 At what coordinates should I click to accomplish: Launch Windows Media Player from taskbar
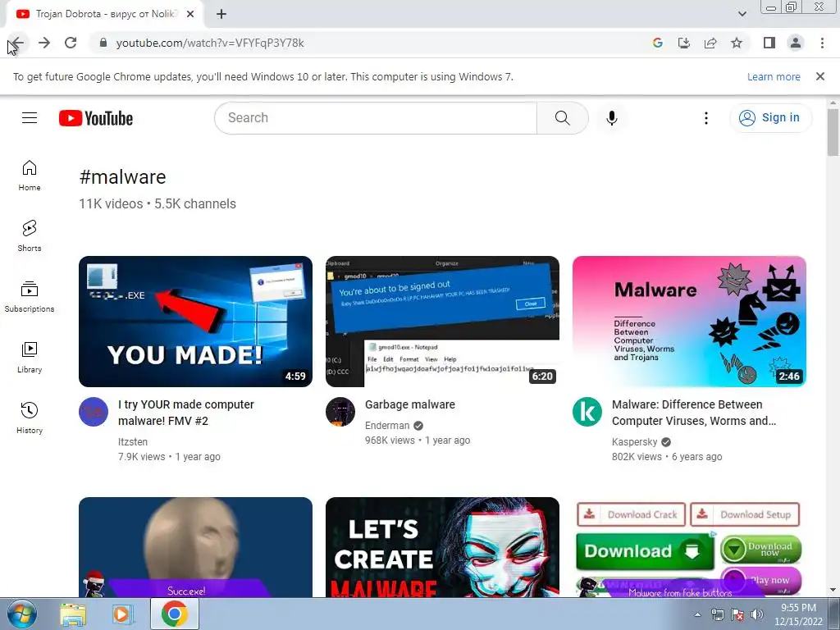point(123,614)
